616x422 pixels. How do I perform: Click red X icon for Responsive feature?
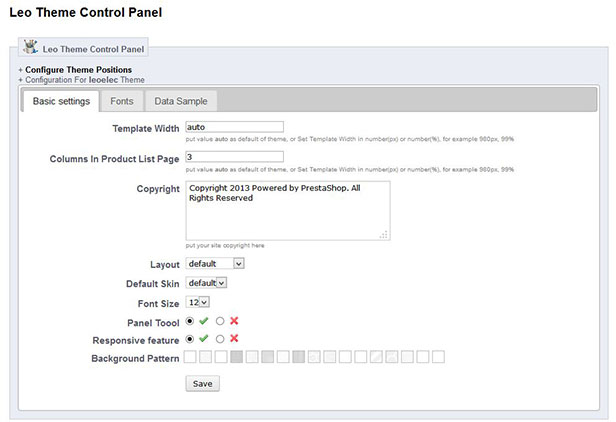point(234,338)
